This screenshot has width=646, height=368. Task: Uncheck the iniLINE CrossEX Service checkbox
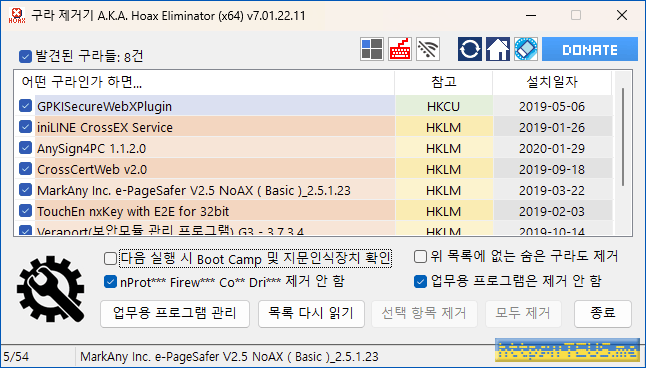pos(25,127)
